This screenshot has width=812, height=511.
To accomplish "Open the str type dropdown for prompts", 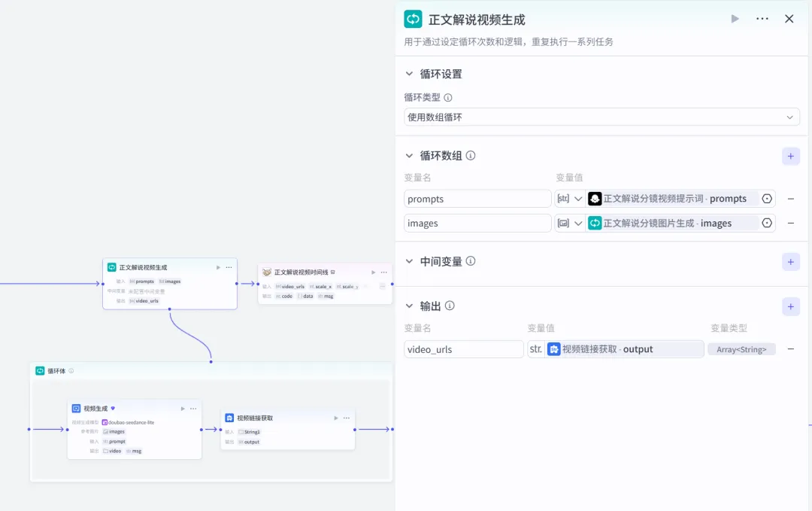I will click(570, 199).
